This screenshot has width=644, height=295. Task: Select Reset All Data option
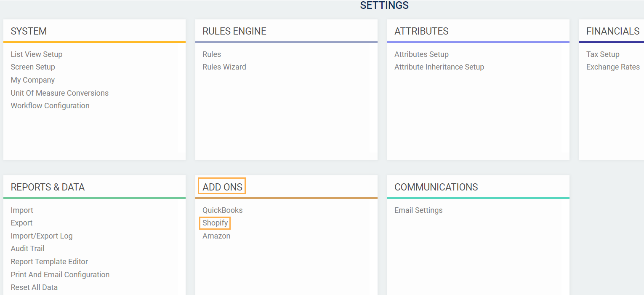click(34, 287)
